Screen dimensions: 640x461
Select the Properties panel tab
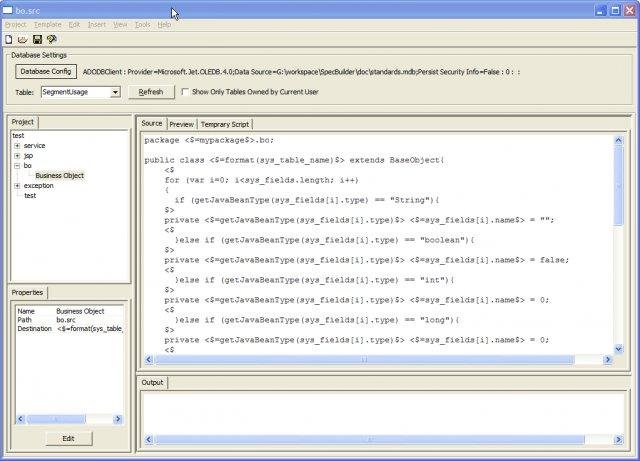(x=27, y=292)
